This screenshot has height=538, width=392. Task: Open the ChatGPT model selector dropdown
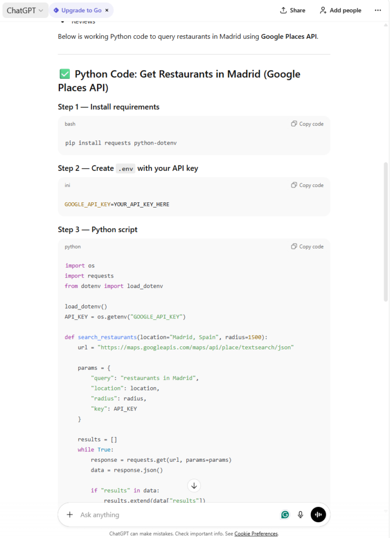[25, 10]
